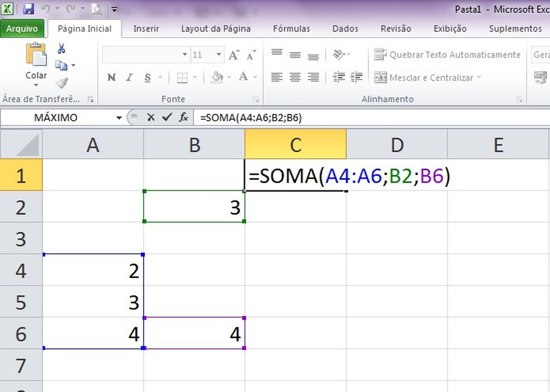
Task: Open the font size 11 dropdown
Action: (x=219, y=54)
